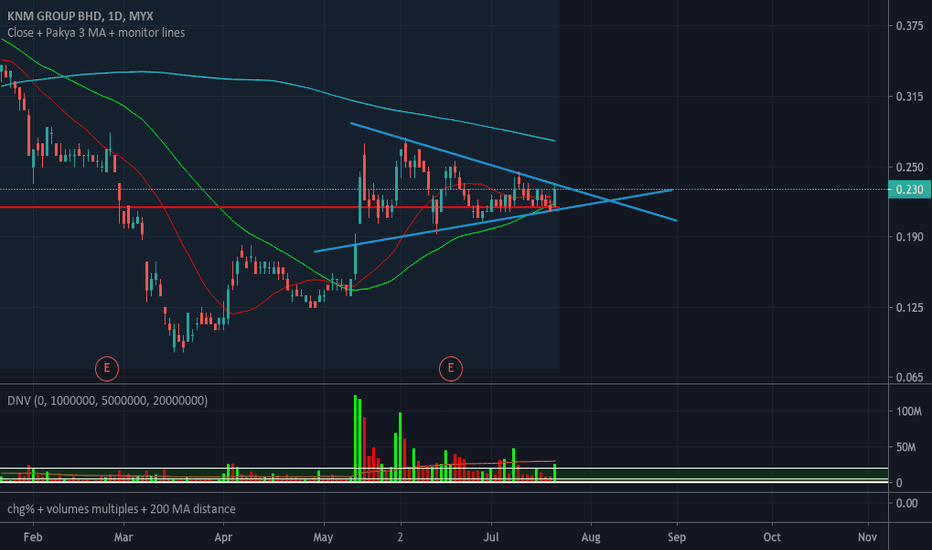Image resolution: width=932 pixels, height=550 pixels.
Task: Click the Jul label on time axis
Action: [491, 537]
